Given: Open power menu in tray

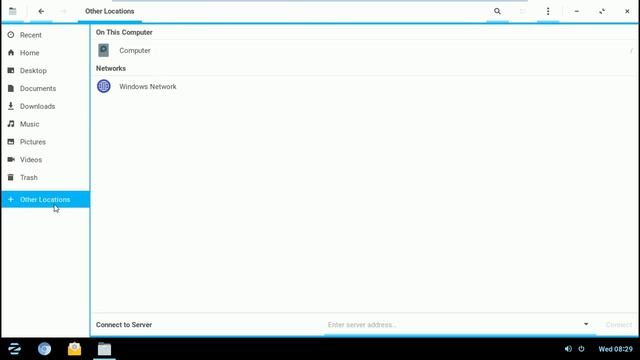Looking at the screenshot, I should [582, 349].
